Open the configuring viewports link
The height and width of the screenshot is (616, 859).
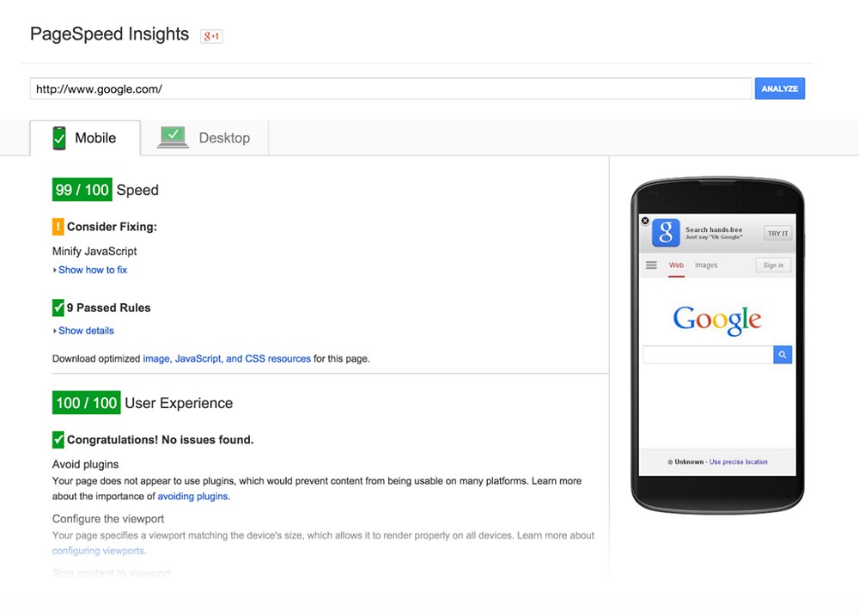99,551
